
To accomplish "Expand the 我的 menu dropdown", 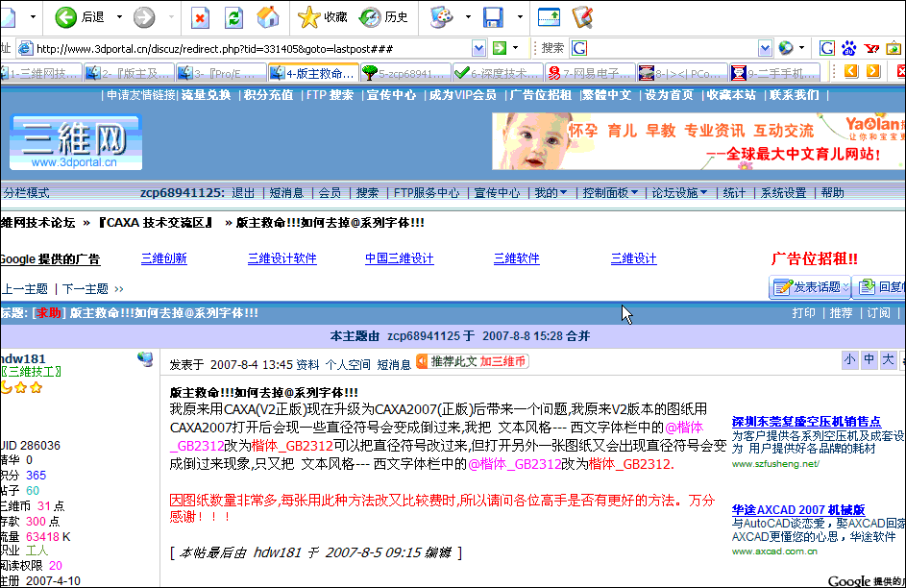I will coord(563,193).
